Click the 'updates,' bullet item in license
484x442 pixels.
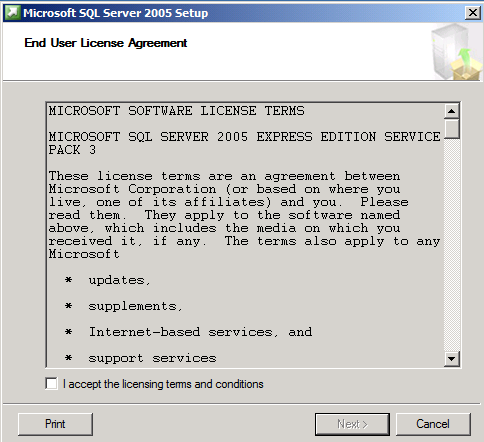click(x=119, y=280)
